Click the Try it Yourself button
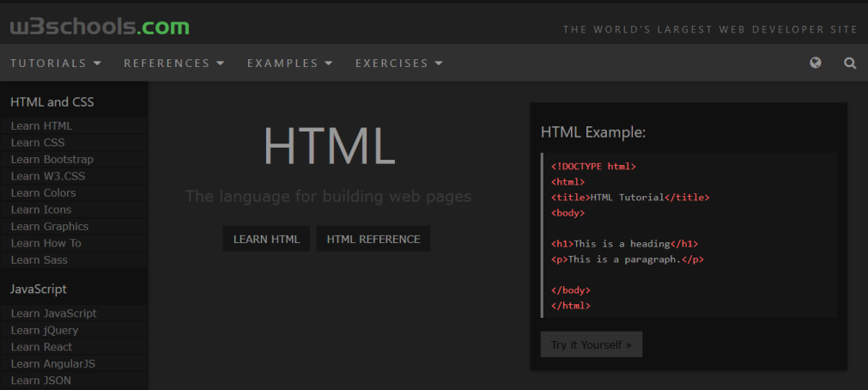The image size is (868, 390). point(592,344)
